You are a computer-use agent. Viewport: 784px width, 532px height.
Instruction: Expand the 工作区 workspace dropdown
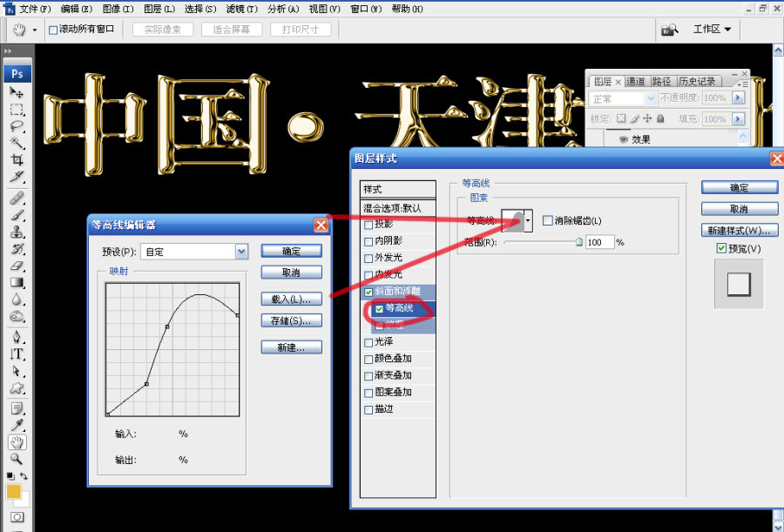712,29
